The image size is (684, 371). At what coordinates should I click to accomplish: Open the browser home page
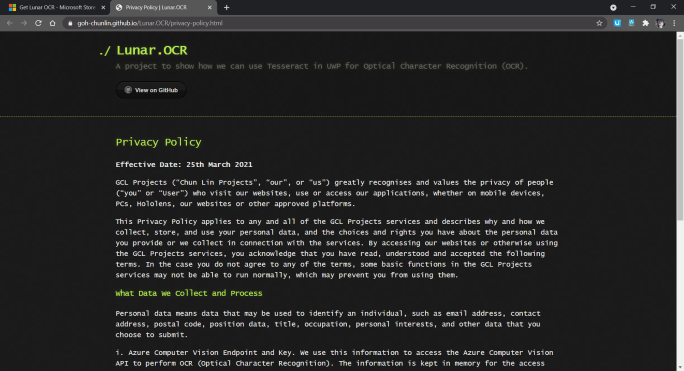point(52,23)
